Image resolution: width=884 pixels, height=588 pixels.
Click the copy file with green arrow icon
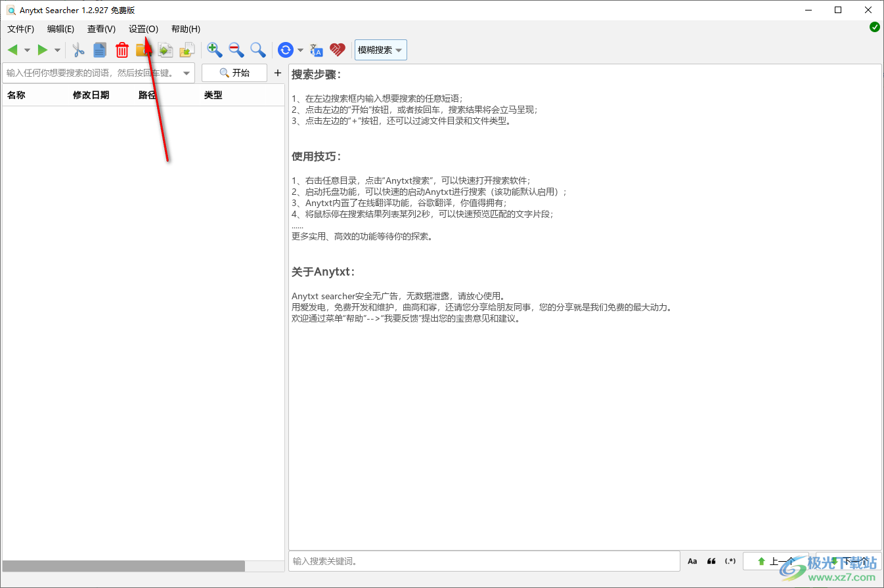[166, 50]
